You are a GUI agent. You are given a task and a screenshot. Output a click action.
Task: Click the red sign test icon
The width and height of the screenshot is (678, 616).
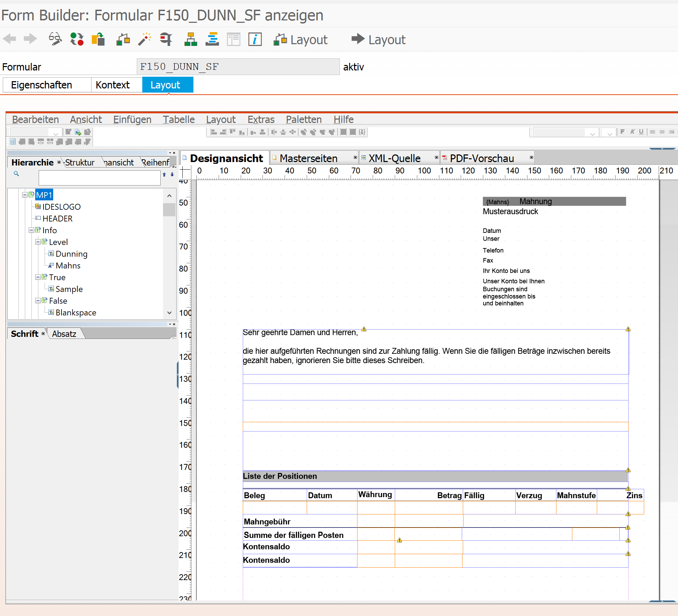166,39
